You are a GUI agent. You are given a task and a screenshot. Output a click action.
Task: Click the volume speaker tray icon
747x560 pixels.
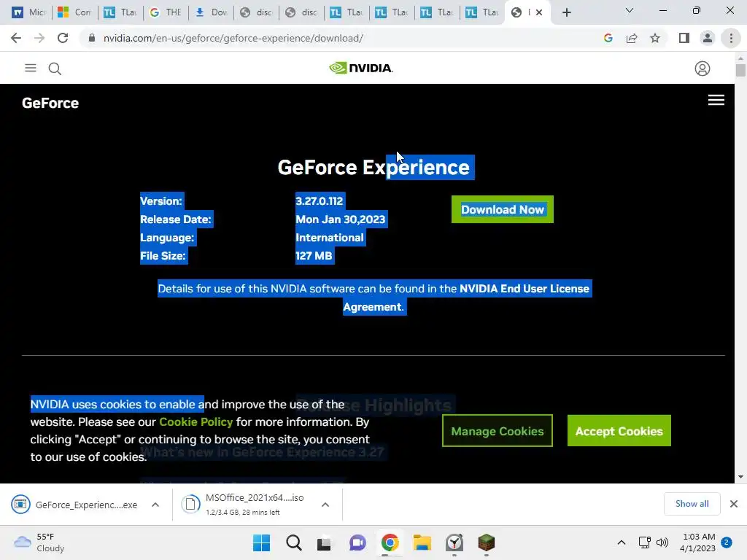(662, 542)
